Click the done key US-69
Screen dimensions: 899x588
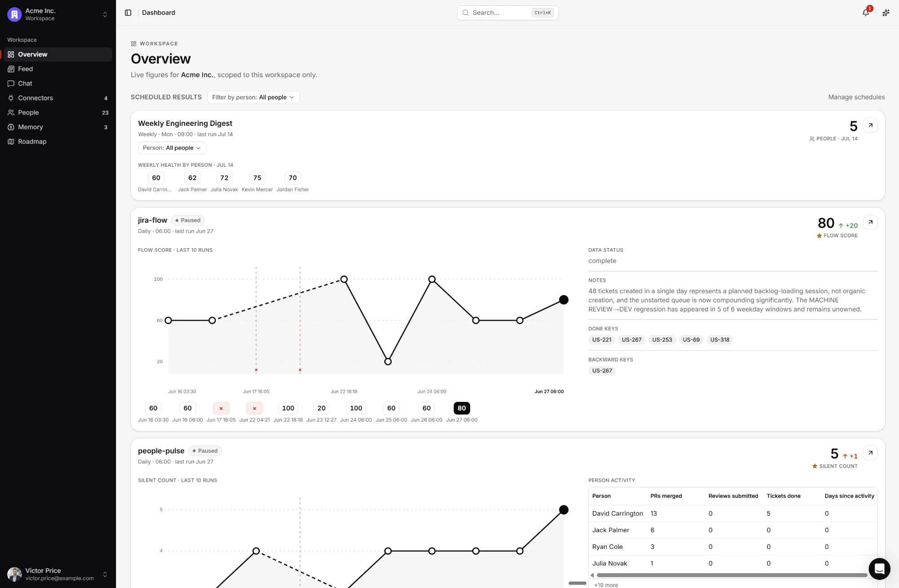coord(691,340)
